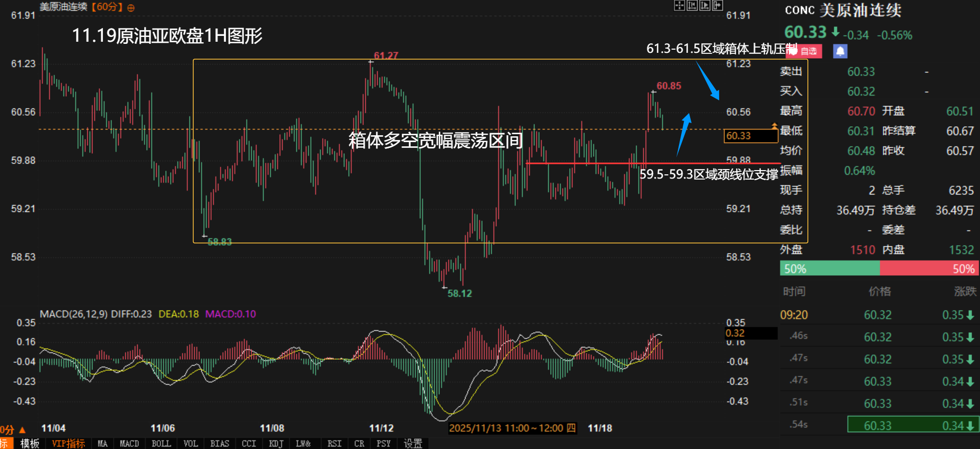Screen dimensions: 980x449
Task: Open the 模板 template menu
Action: click(30, 444)
